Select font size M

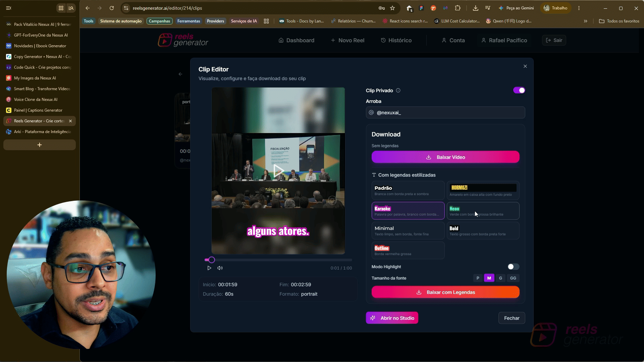[489, 278]
